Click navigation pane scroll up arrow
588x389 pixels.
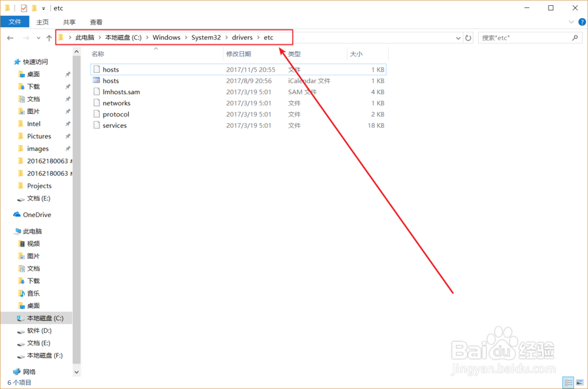[x=76, y=51]
